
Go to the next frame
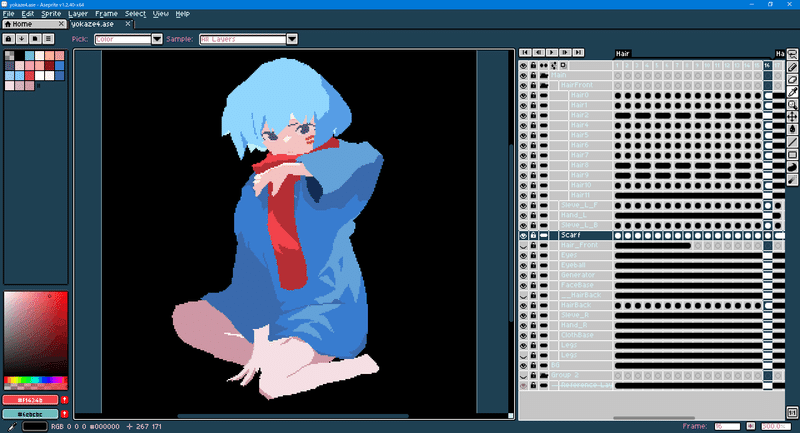point(565,53)
